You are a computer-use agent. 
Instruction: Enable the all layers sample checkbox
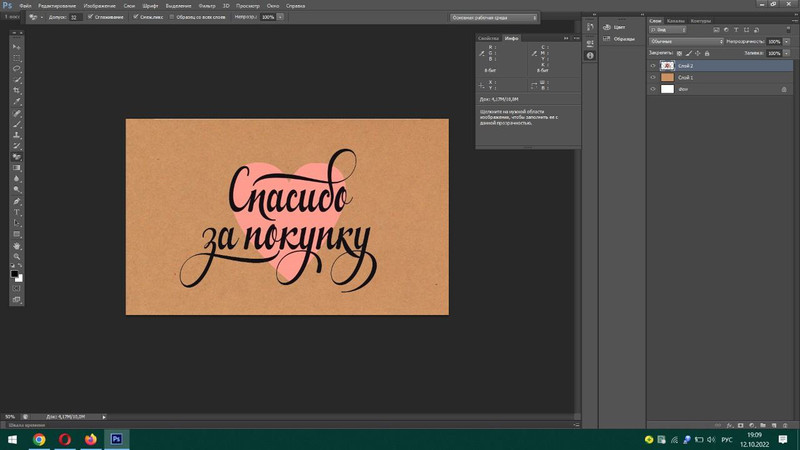coord(172,17)
